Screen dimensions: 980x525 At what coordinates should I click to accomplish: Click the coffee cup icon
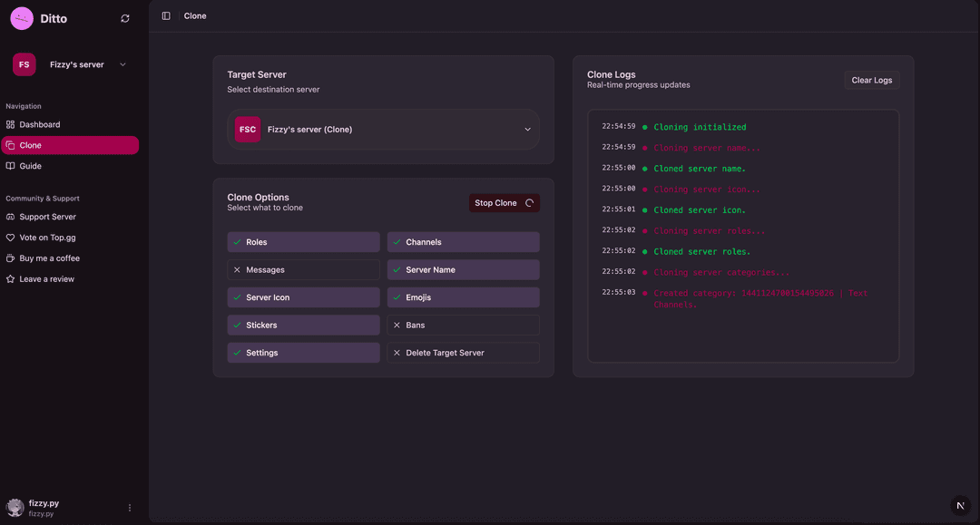(10, 258)
